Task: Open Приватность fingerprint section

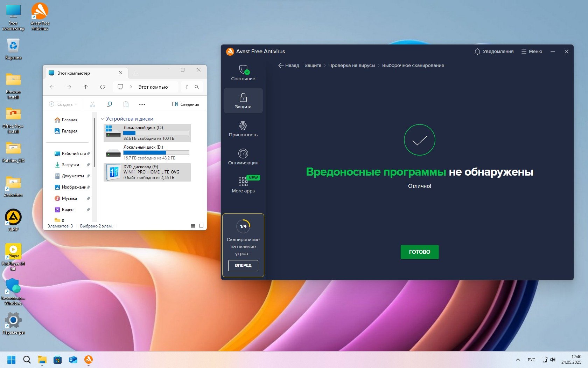Action: (243, 129)
